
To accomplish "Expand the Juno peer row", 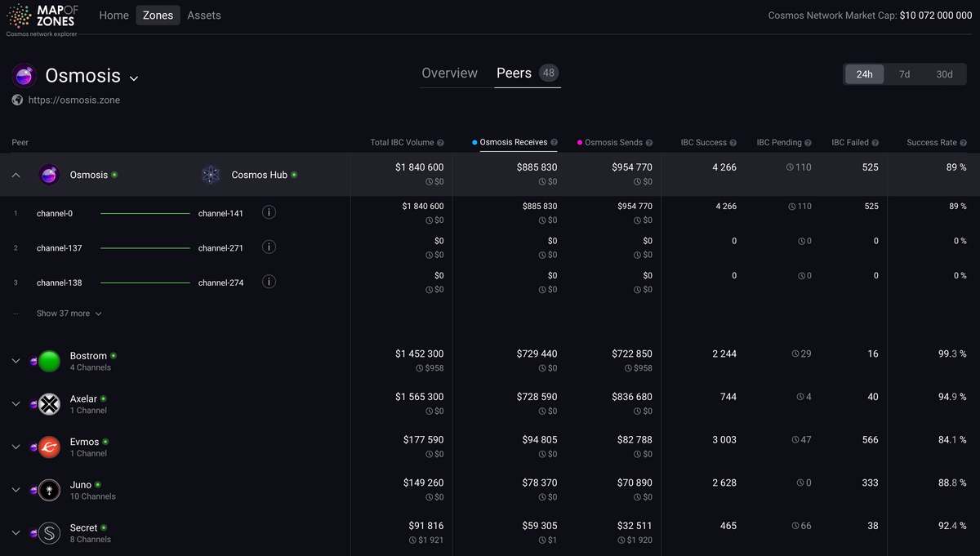I will 16,490.
